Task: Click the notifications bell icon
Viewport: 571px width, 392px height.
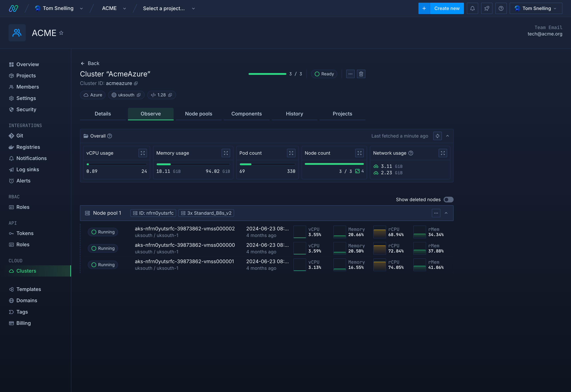Action: point(472,8)
